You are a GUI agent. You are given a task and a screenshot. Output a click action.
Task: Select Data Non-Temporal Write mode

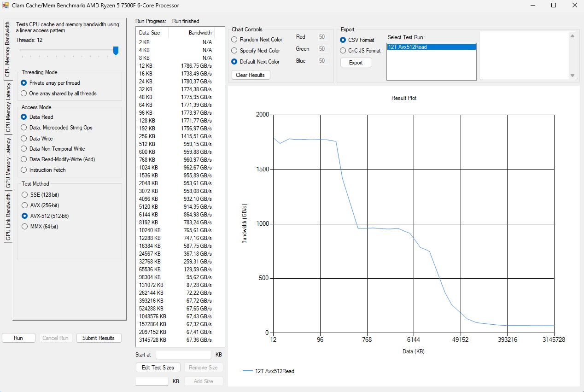click(53, 149)
